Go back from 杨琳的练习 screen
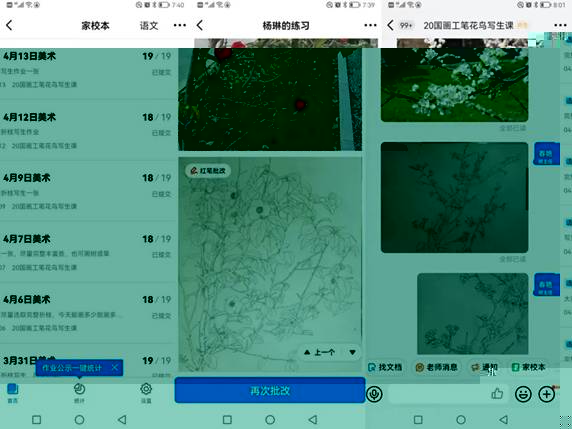Screen dimensions: 572x429 (200, 26)
